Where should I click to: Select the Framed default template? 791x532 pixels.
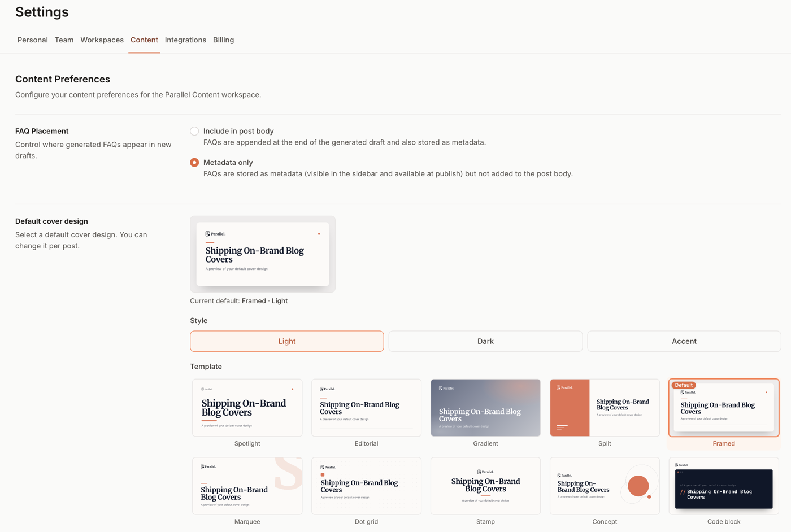tap(724, 408)
